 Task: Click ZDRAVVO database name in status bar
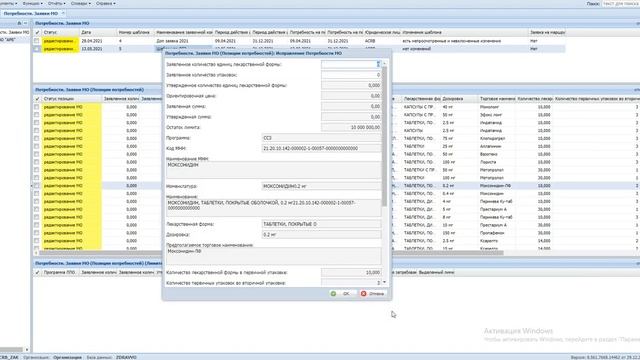point(126,357)
